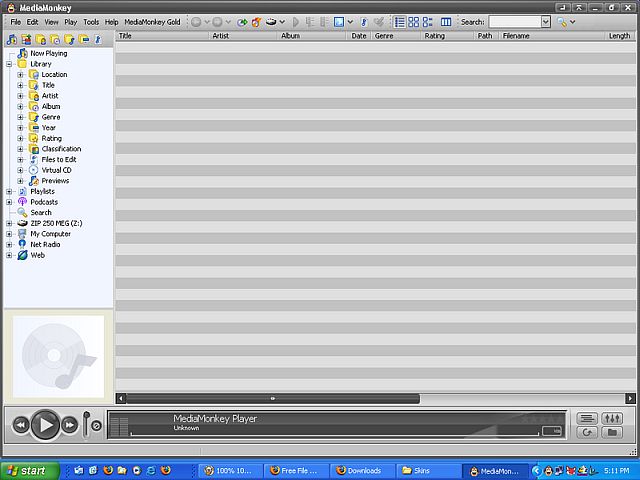Sort by Album column header
The image size is (640, 480).
point(312,36)
